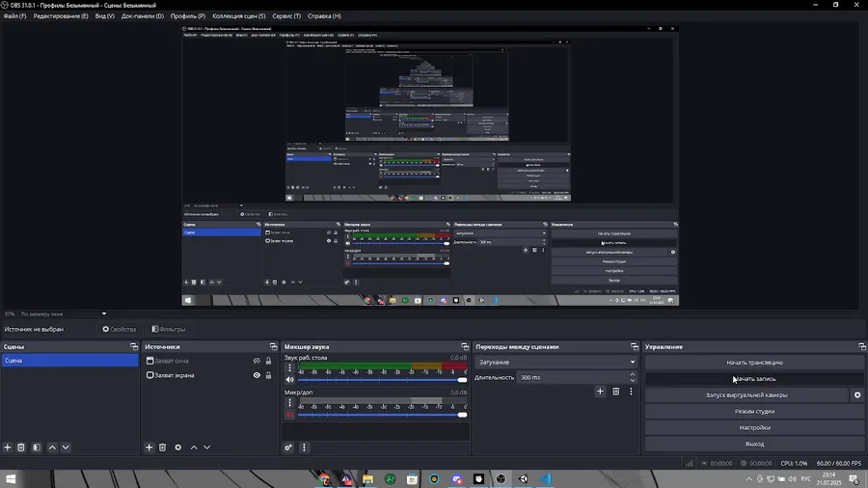Open the Файл menu
This screenshot has width=868, height=488.
[14, 16]
